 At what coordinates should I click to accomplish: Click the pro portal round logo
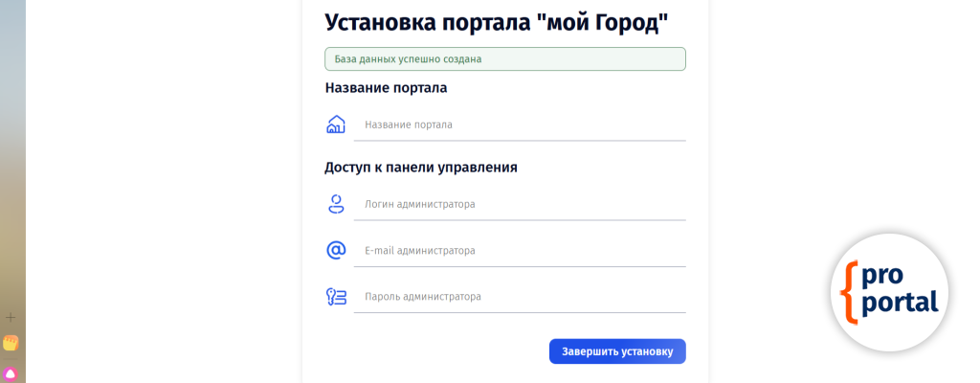tap(889, 291)
